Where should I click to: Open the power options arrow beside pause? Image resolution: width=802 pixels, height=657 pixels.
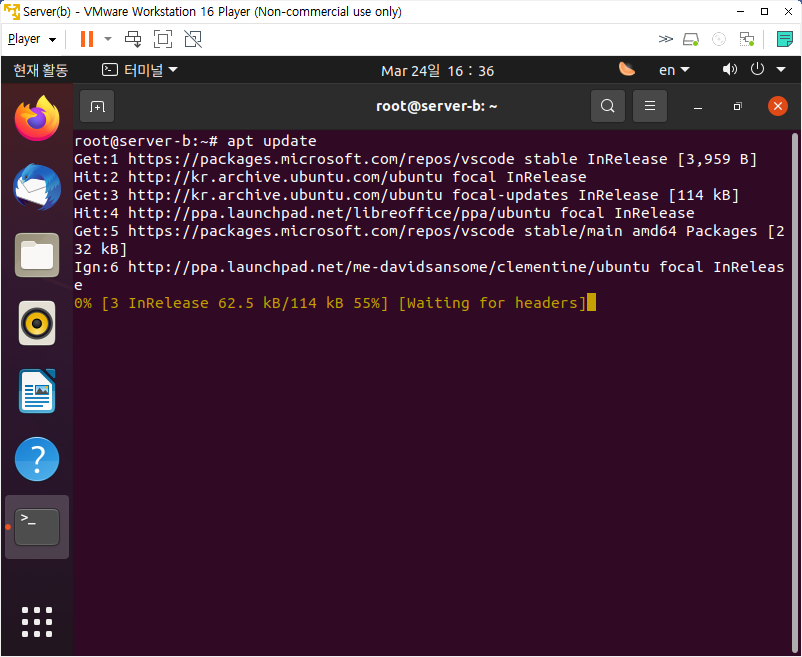click(107, 39)
